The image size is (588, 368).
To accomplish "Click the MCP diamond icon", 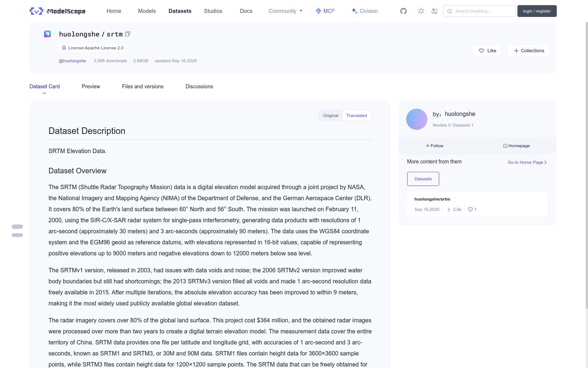I will (318, 11).
